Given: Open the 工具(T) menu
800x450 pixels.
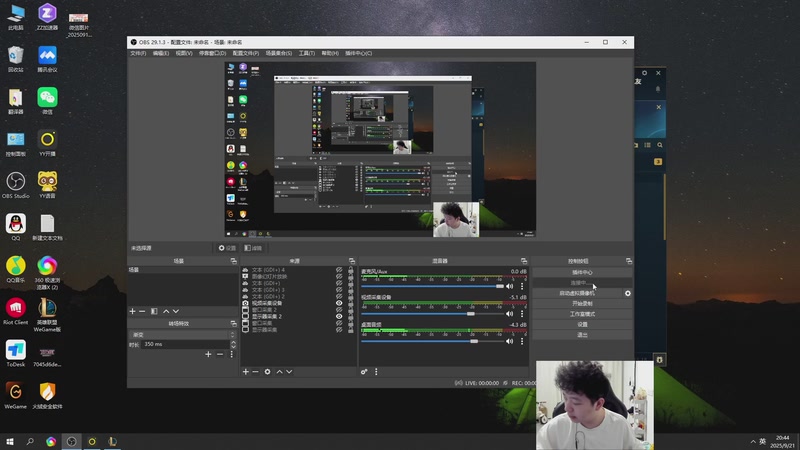Looking at the screenshot, I should 307,53.
